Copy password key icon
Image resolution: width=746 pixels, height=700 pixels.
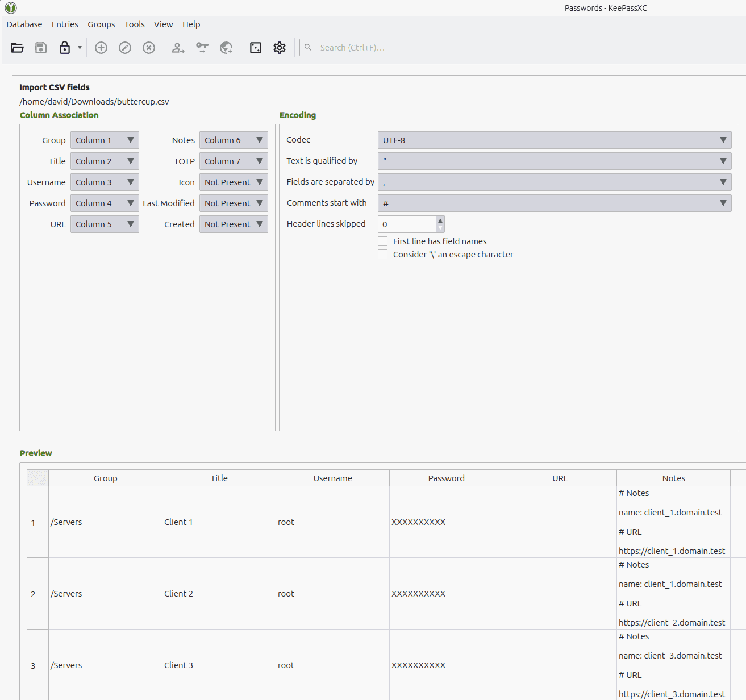coord(202,48)
